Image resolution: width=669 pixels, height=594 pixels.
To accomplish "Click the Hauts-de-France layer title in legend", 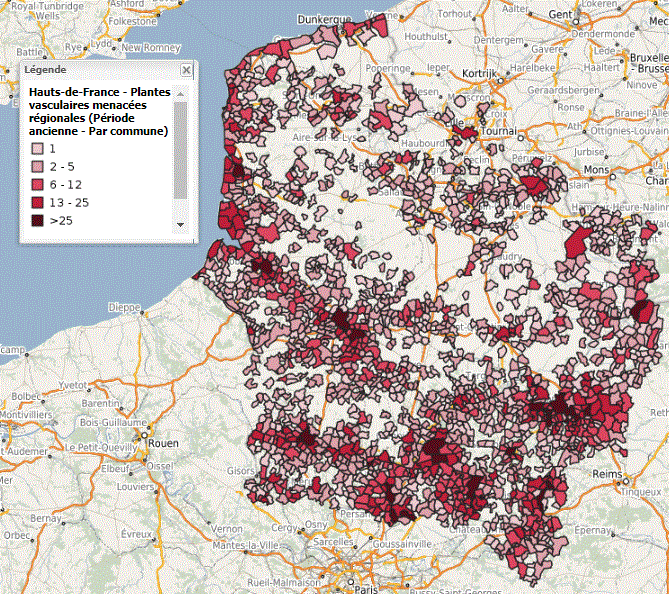I will (x=98, y=112).
